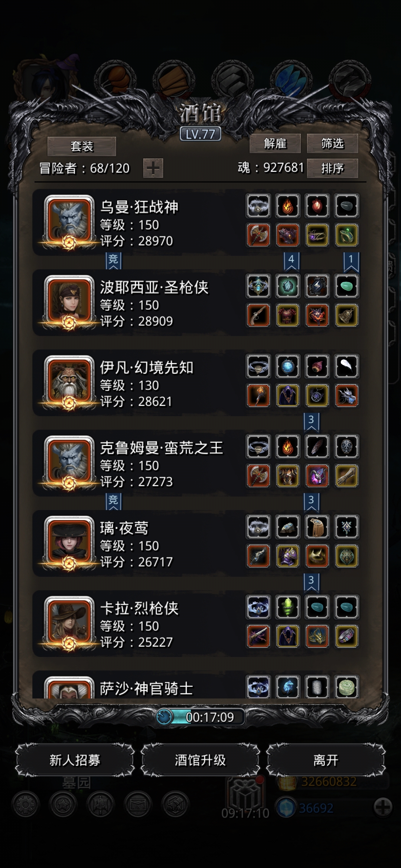Image resolution: width=401 pixels, height=868 pixels.
Task: Open the flame rune of 乌曼·狂战神
Action: [x=288, y=206]
